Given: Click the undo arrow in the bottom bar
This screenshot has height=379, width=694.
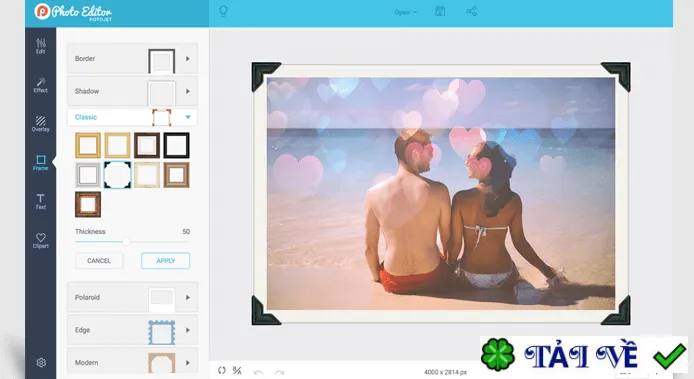Looking at the screenshot, I should pyautogui.click(x=258, y=372).
